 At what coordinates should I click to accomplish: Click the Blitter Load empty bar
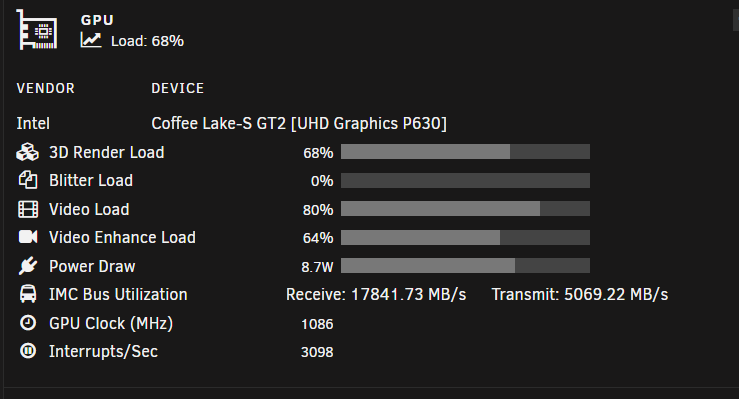465,180
